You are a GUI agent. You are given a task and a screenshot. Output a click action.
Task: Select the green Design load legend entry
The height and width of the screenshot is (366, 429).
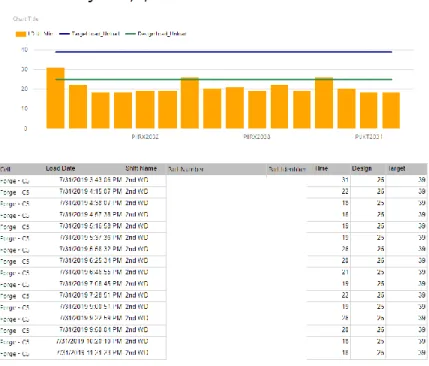(156, 34)
